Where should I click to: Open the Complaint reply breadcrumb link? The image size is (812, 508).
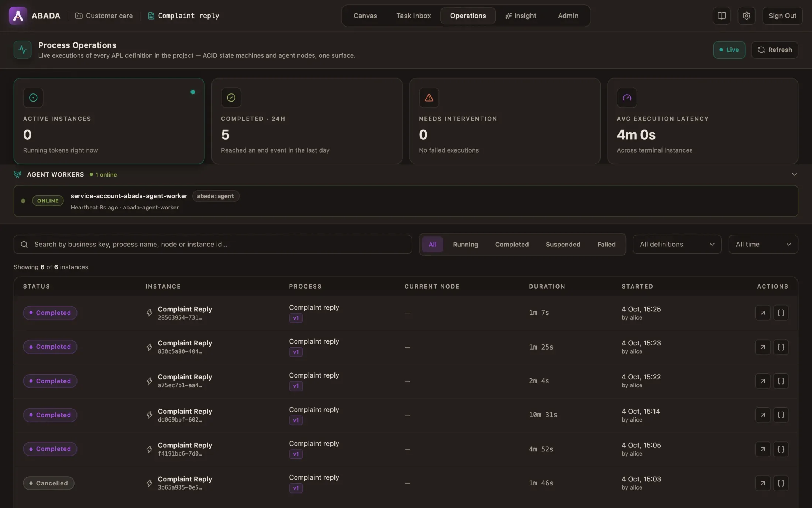(x=183, y=16)
